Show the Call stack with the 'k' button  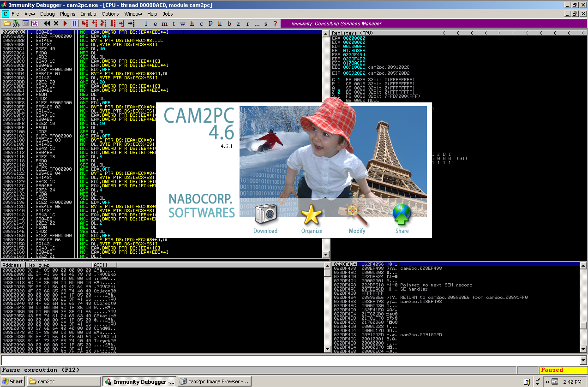pyautogui.click(x=220, y=23)
